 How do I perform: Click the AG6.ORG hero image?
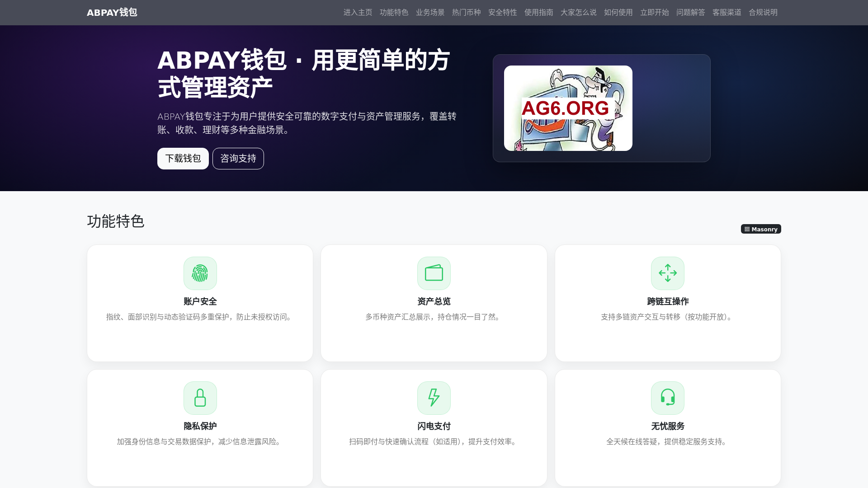pyautogui.click(x=568, y=108)
